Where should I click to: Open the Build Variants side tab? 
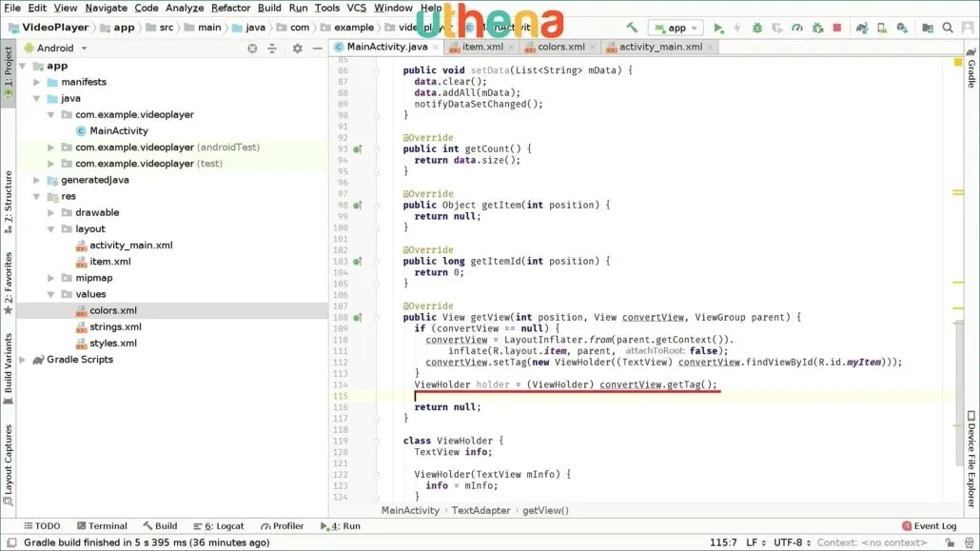(x=9, y=369)
